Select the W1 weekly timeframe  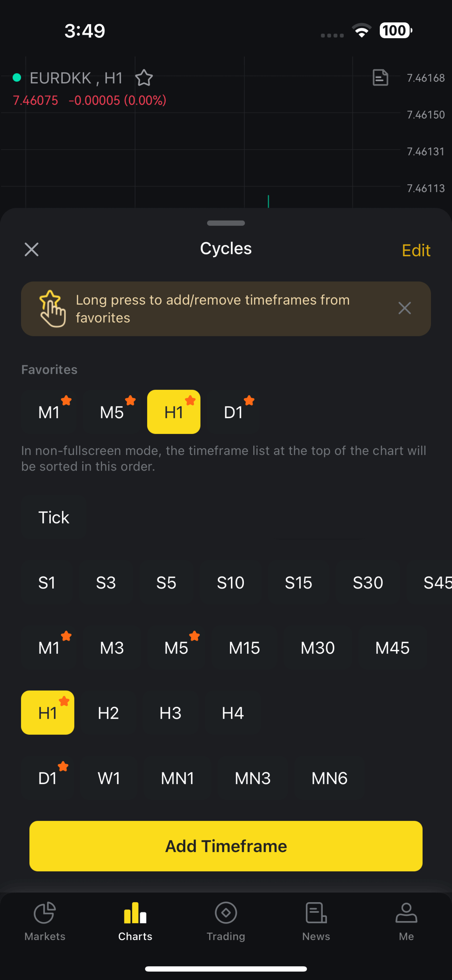pyautogui.click(x=109, y=778)
